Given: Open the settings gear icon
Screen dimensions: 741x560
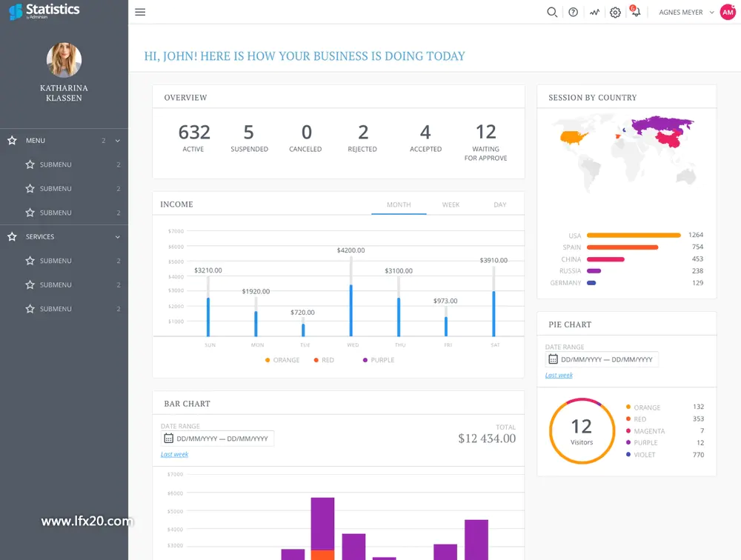Looking at the screenshot, I should click(615, 13).
